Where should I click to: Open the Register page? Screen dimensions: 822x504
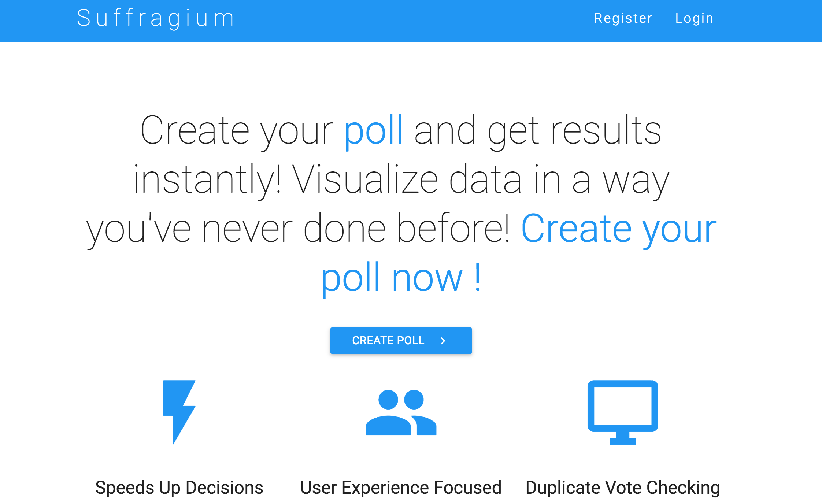pyautogui.click(x=623, y=18)
